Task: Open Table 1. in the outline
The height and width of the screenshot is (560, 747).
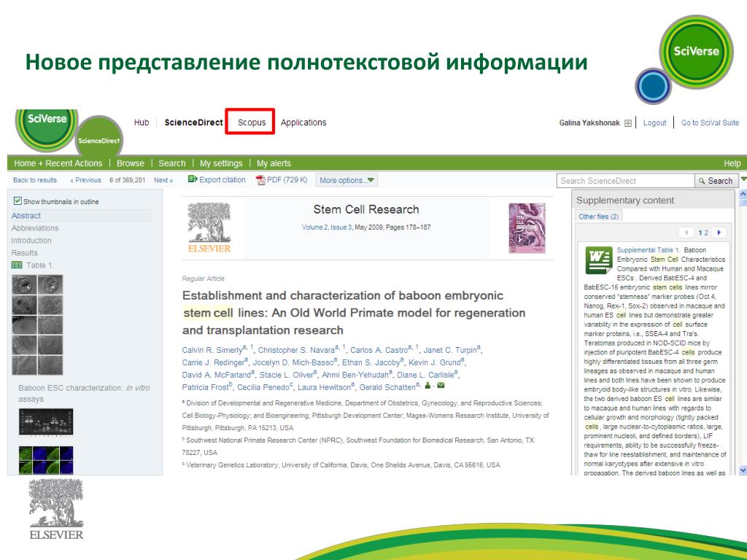Action: (40, 265)
